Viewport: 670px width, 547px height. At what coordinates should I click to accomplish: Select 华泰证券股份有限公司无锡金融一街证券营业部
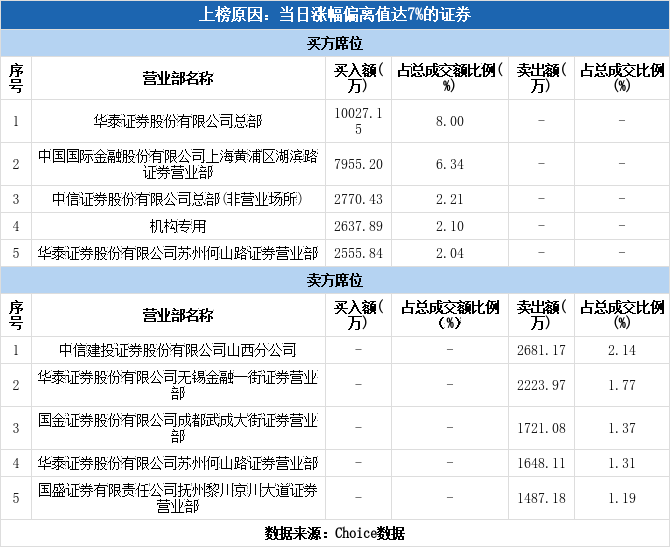tap(178, 385)
